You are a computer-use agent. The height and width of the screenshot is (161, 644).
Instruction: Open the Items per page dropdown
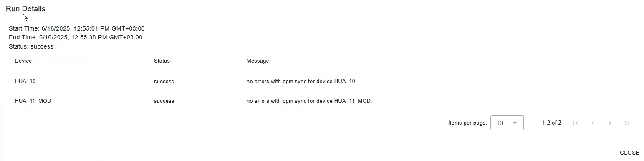pos(507,123)
